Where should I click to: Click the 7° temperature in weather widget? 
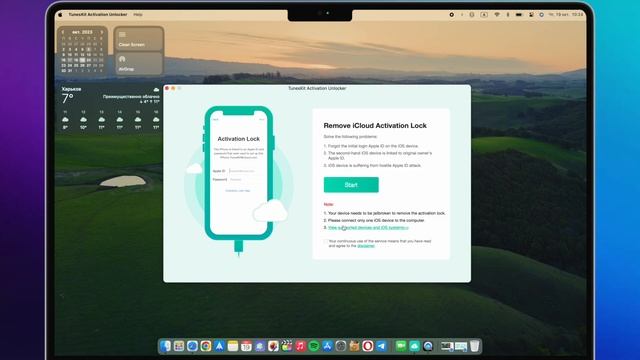click(68, 98)
